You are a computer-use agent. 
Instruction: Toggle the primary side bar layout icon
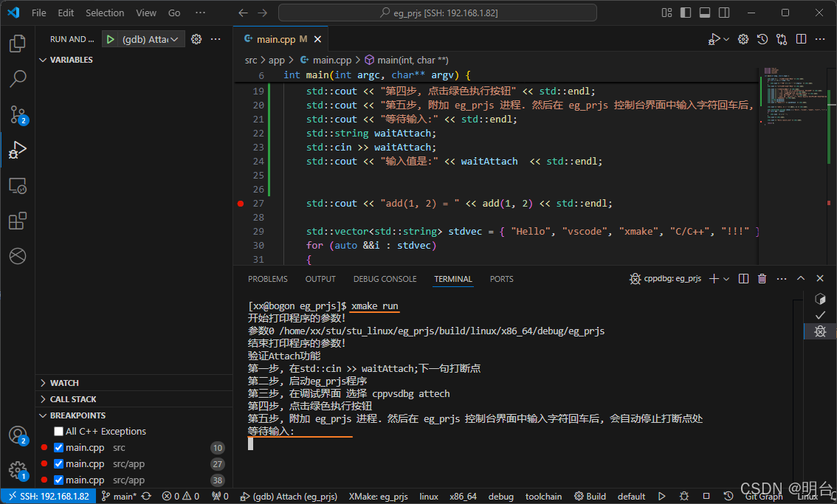pos(686,13)
